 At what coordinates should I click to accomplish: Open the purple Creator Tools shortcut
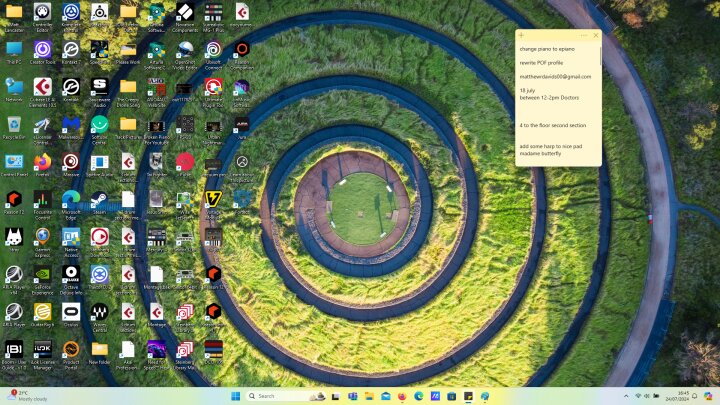[42, 53]
